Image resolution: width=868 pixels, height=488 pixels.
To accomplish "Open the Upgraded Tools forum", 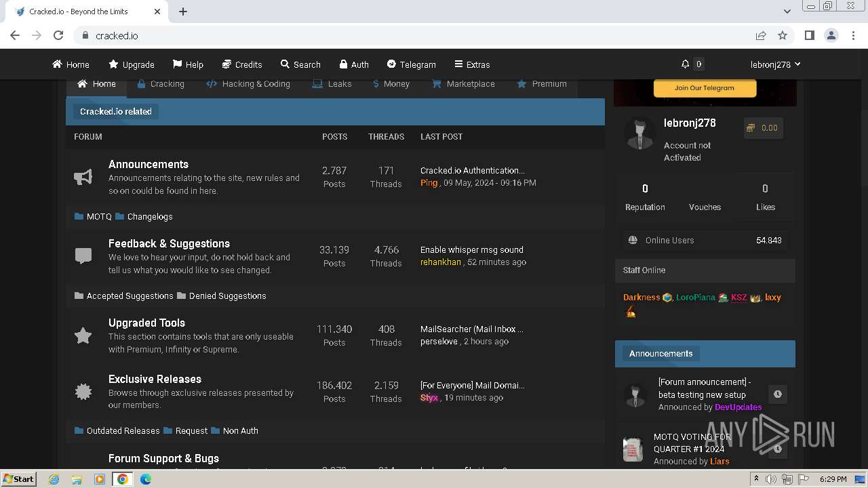I will coord(146,323).
